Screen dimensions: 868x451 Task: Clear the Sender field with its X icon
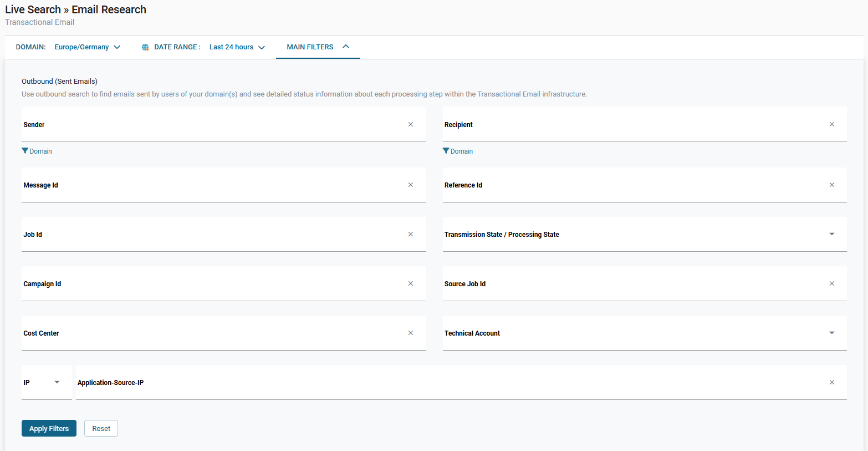pyautogui.click(x=411, y=124)
